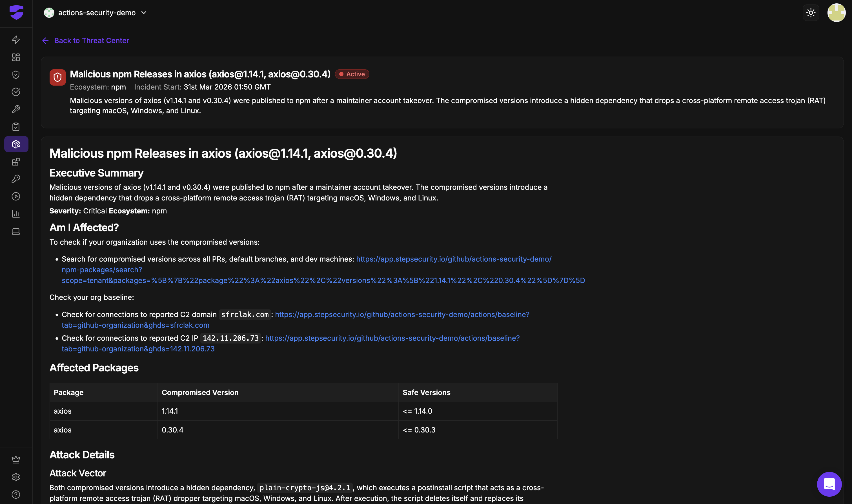Open the chat support bubble button
852x504 pixels.
pos(829,484)
